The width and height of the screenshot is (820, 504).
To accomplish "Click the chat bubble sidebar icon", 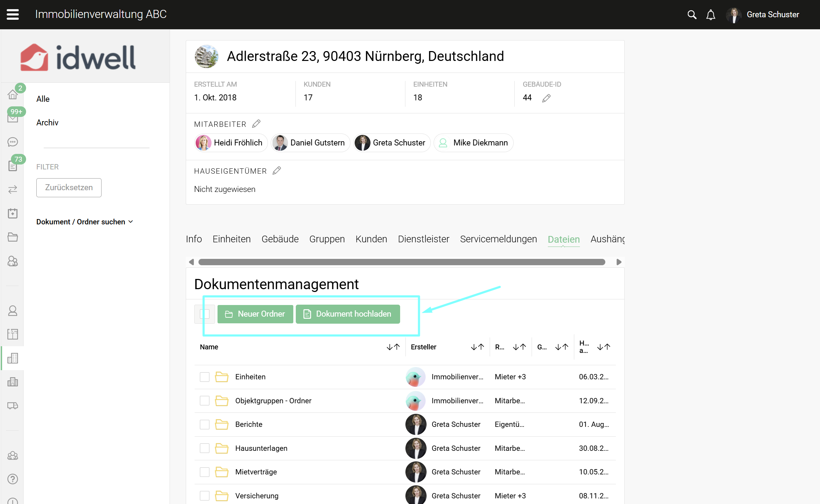I will [13, 142].
